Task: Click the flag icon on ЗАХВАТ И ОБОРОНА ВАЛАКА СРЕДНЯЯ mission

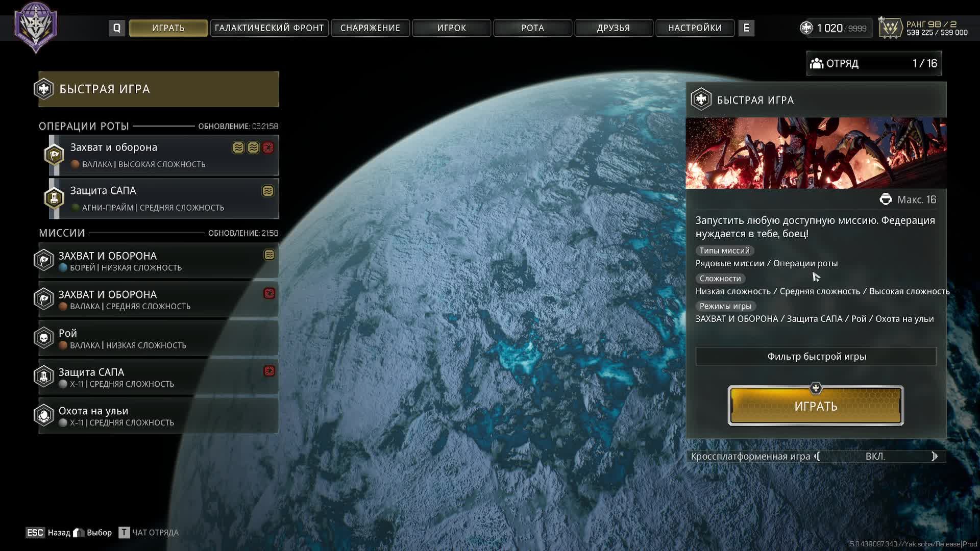Action: click(44, 298)
